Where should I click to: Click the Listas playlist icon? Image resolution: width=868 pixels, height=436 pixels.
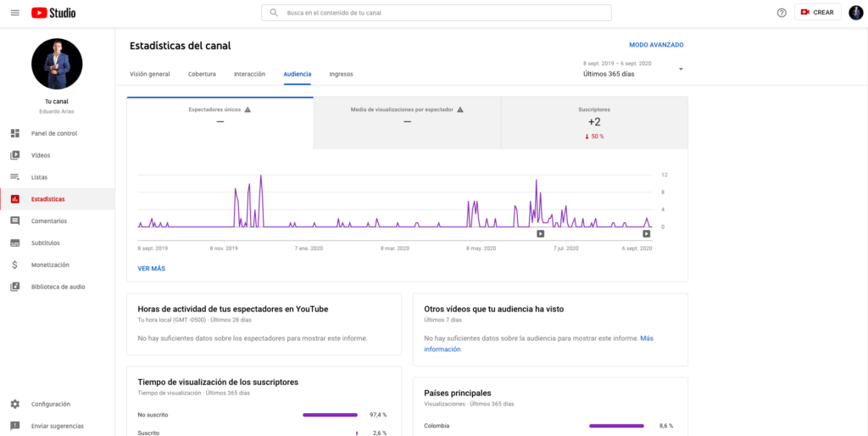point(15,177)
